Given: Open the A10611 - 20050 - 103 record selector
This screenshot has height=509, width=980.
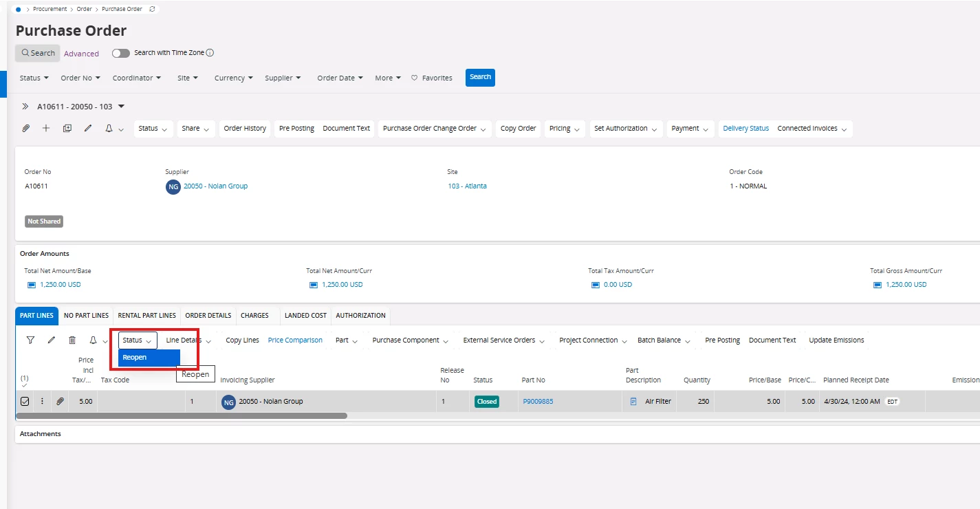Looking at the screenshot, I should pos(81,107).
